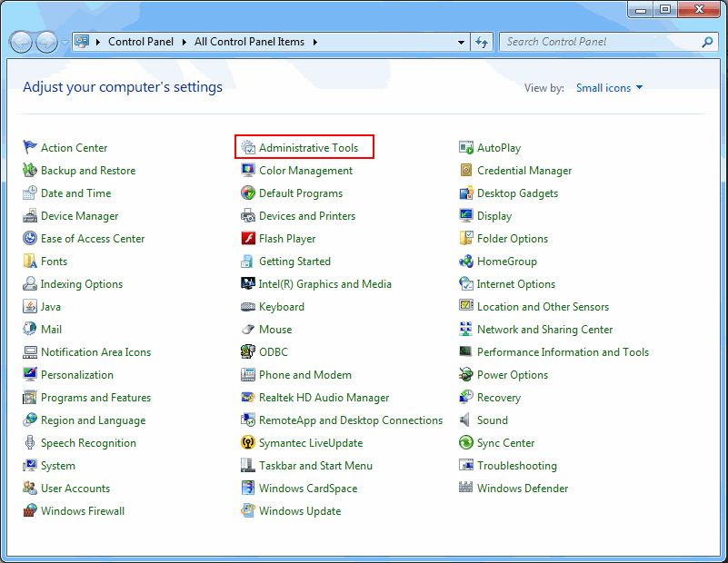This screenshot has width=728, height=563.
Task: Refresh the Control Panel view
Action: tap(482, 42)
